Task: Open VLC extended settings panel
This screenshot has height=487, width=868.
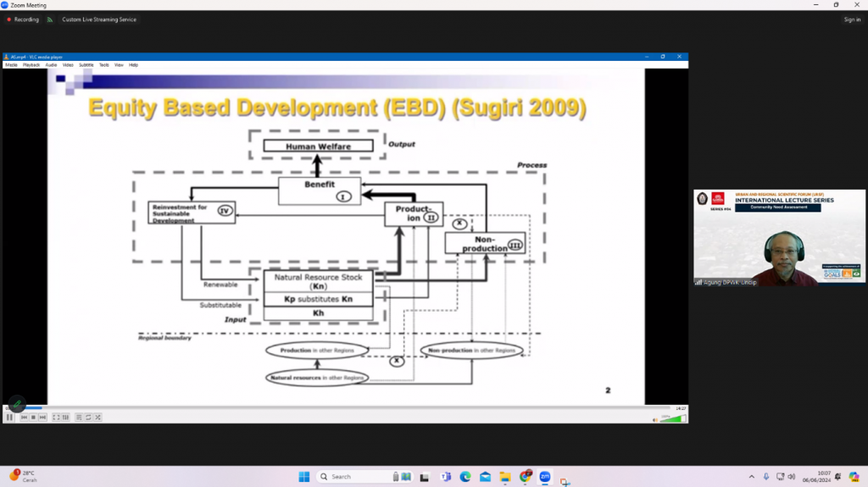Action: [65, 417]
